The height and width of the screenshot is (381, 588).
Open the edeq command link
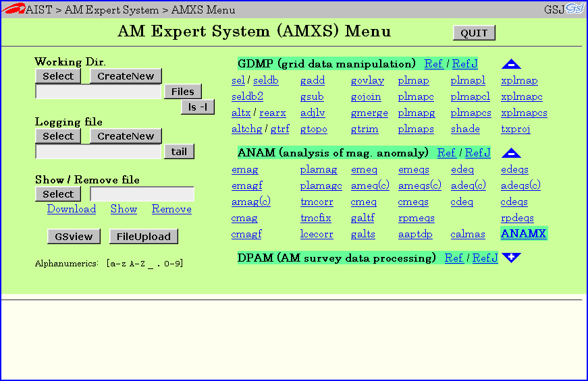[x=462, y=170]
